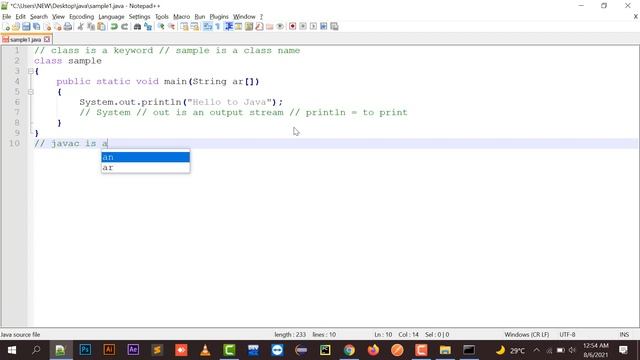
Task: Choose 'ar' from the autocomplete list
Action: pyautogui.click(x=146, y=168)
